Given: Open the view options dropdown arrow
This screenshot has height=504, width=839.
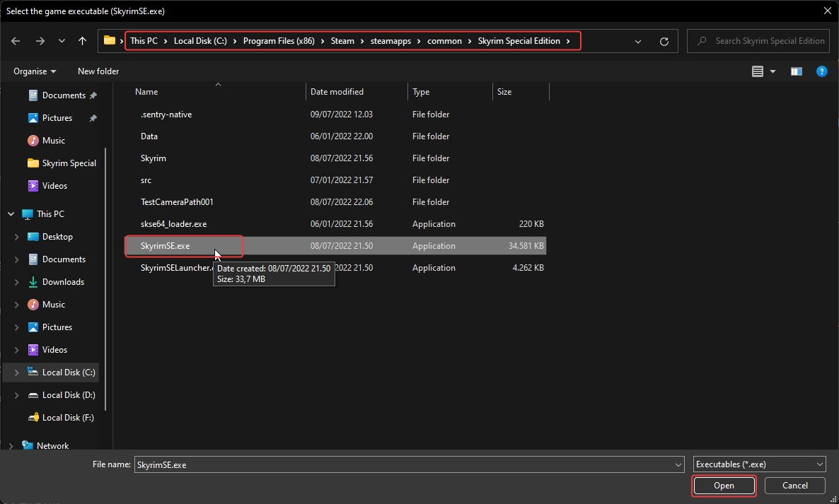Looking at the screenshot, I should [773, 71].
